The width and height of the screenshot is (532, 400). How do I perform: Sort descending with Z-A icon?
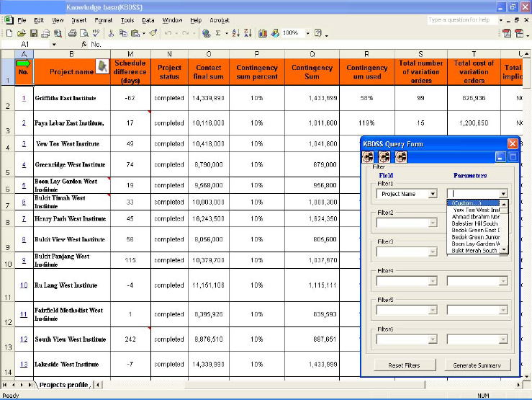(248, 33)
